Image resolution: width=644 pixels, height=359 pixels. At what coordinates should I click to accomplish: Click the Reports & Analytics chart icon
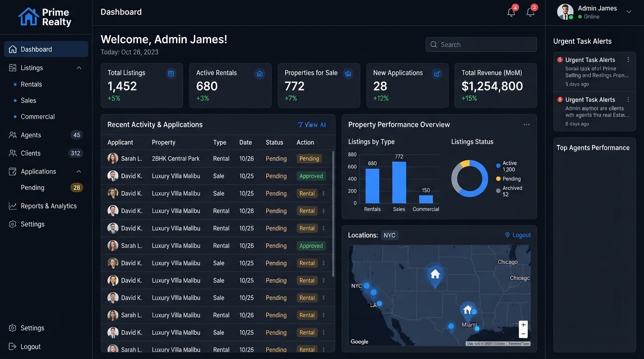(13, 206)
